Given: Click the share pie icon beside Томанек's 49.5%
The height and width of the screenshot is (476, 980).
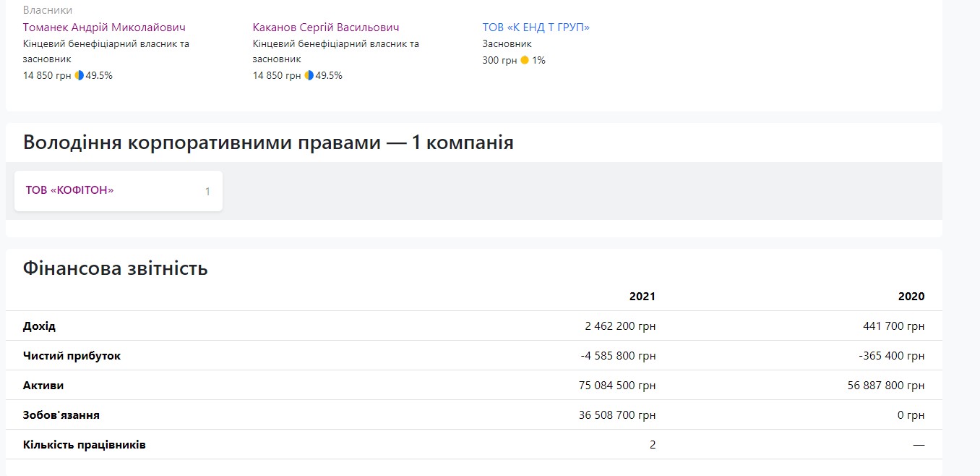Looking at the screenshot, I should coord(79,75).
